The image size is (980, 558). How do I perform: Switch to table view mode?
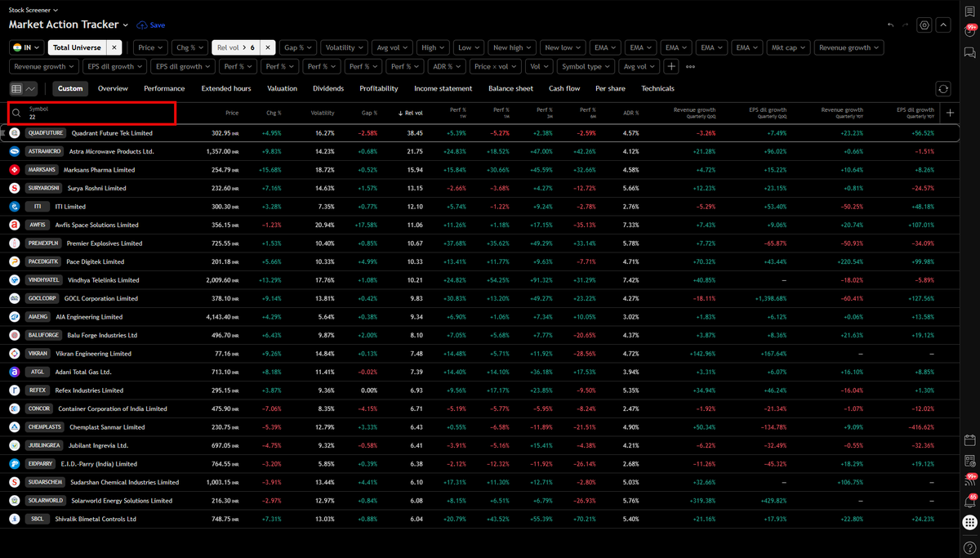[x=17, y=88]
